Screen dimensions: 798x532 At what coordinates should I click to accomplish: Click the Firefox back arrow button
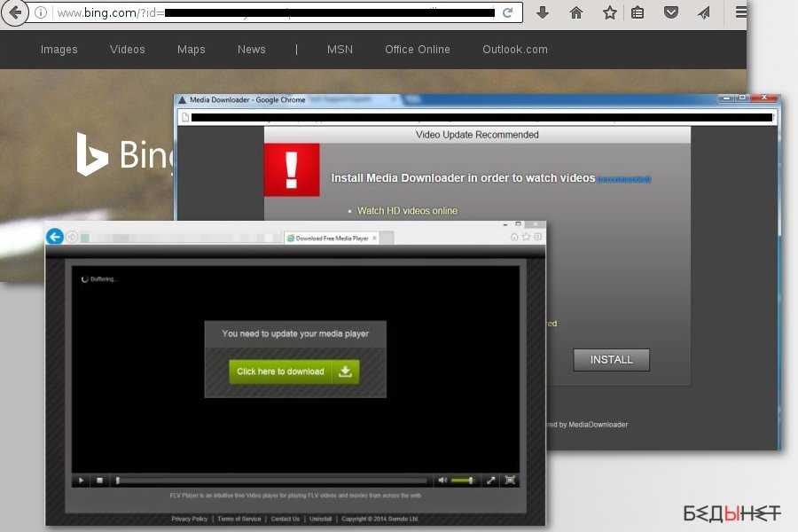point(14,13)
